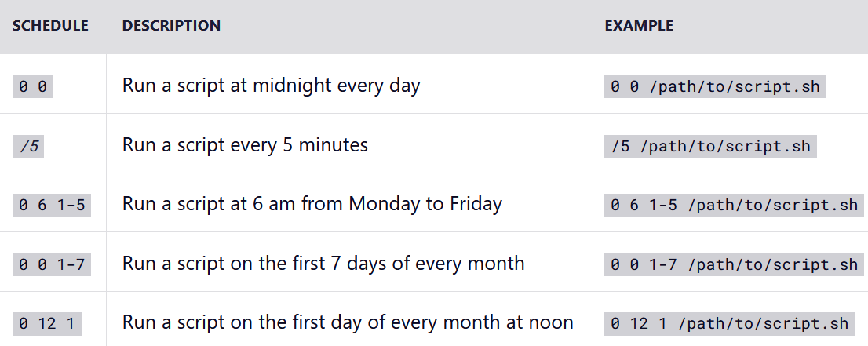Click the '0 0 1-7 /path/to/script.sh' example
The height and width of the screenshot is (346, 868).
click(x=734, y=264)
